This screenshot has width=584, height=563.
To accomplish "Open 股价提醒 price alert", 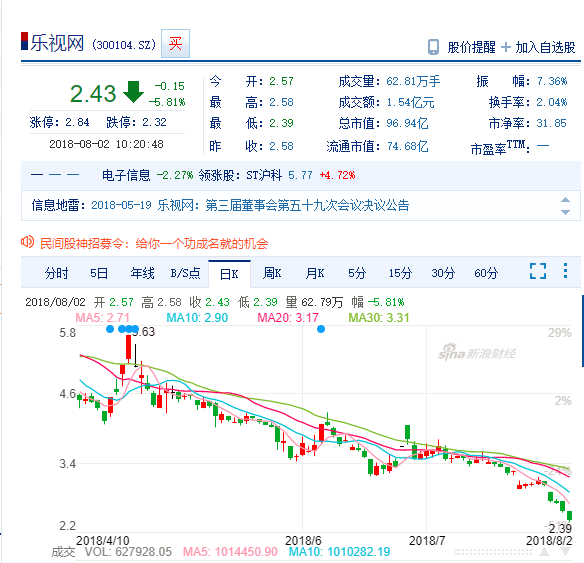I will [x=471, y=47].
